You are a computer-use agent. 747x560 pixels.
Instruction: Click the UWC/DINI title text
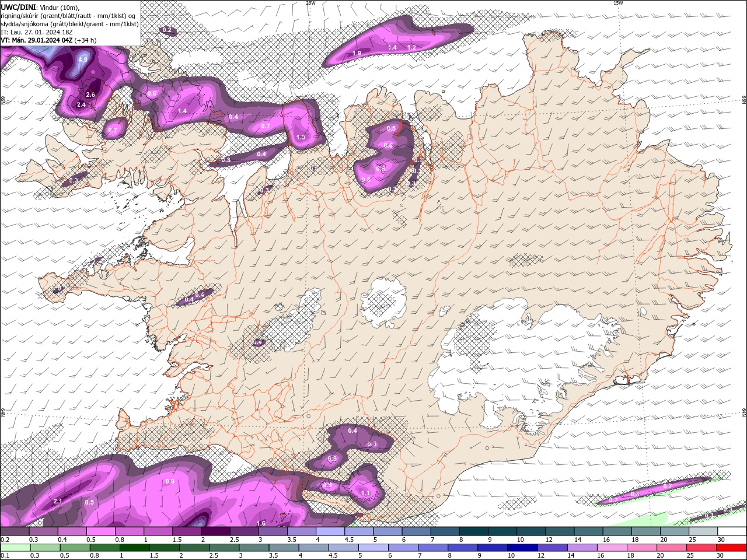[x=18, y=6]
